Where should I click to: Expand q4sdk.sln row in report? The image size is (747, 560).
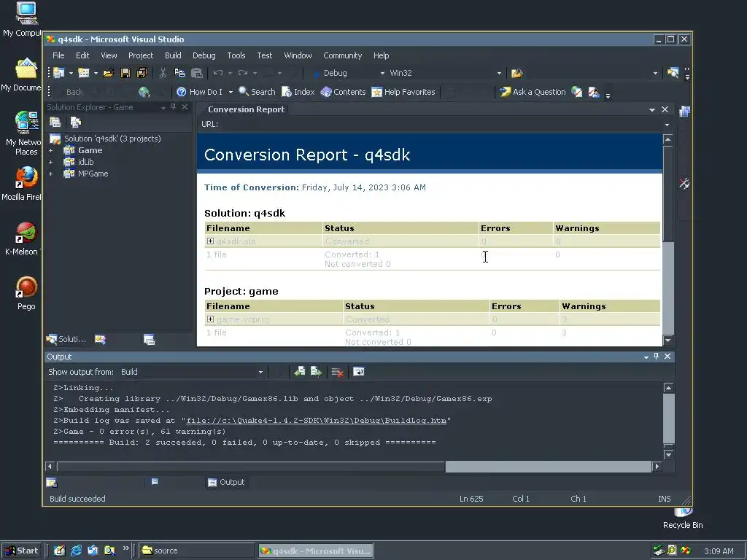210,241
